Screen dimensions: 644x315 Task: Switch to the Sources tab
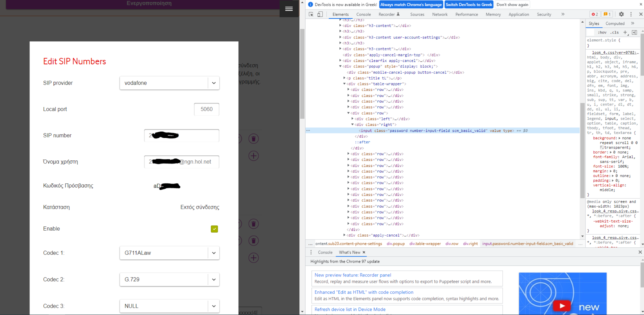[417, 14]
